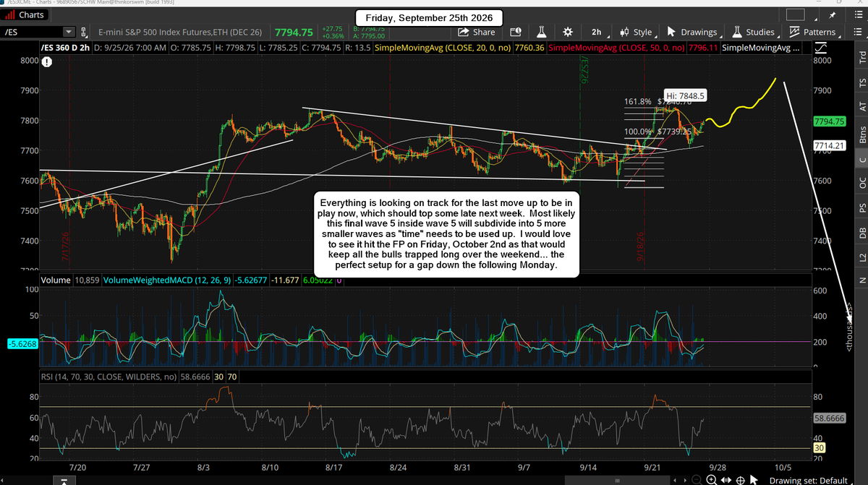Toggle the C side panel tab
Image resolution: width=868 pixels, height=485 pixels.
tap(861, 159)
